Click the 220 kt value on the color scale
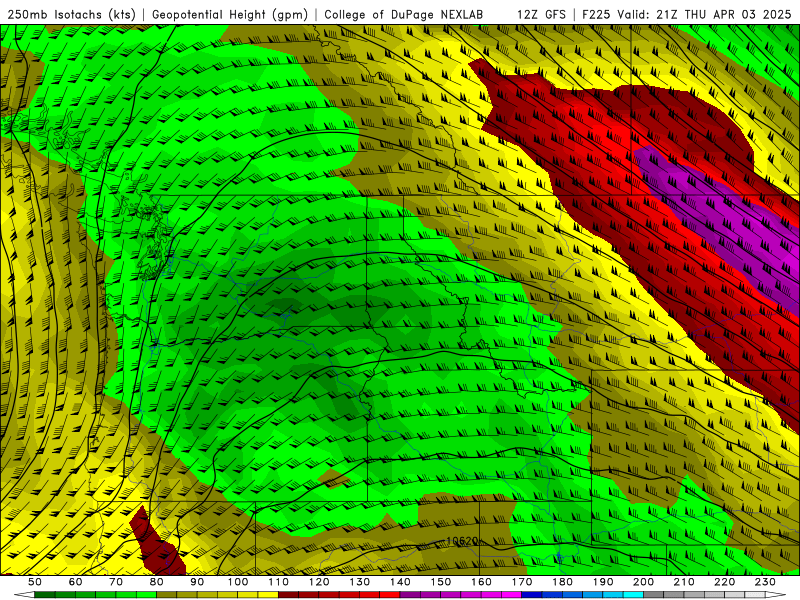The width and height of the screenshot is (800, 600). click(725, 582)
